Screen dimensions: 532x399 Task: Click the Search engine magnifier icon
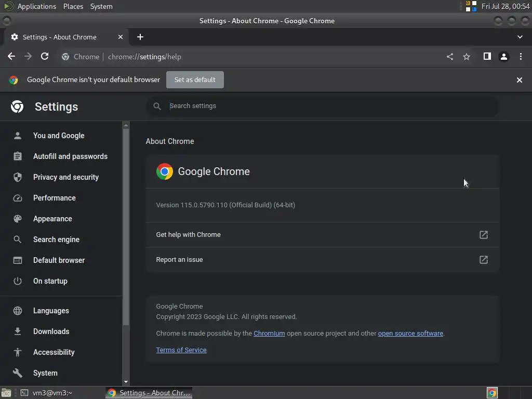(x=18, y=240)
